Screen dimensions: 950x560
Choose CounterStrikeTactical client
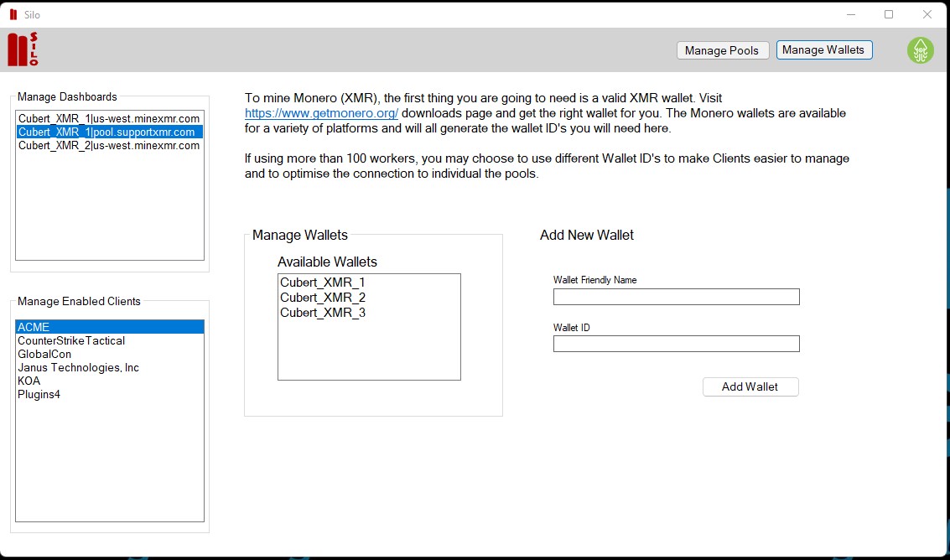pyautogui.click(x=71, y=340)
